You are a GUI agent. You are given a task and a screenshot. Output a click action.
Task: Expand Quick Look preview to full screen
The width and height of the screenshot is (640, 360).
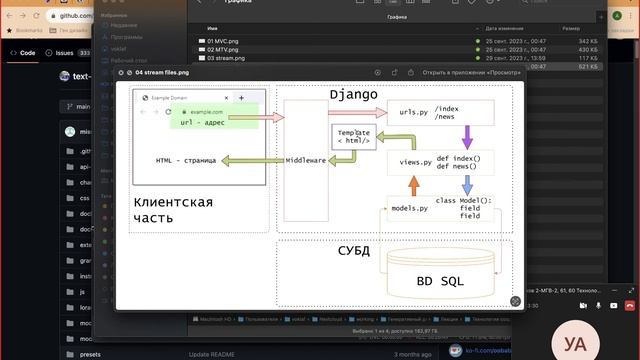pos(129,73)
